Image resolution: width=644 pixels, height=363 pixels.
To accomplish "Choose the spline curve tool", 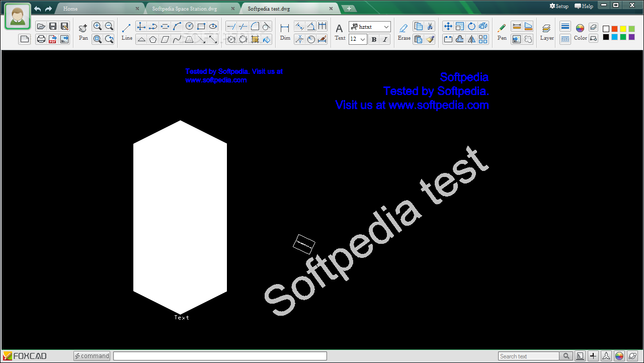I will click(177, 39).
